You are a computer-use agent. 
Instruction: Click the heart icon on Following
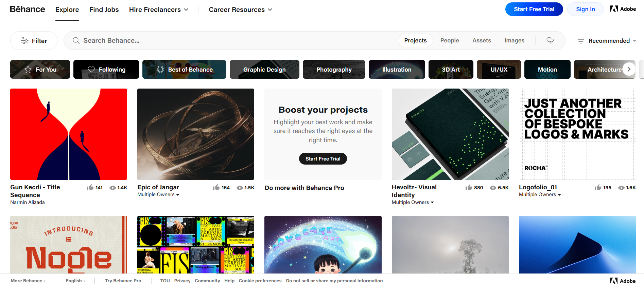(91, 70)
